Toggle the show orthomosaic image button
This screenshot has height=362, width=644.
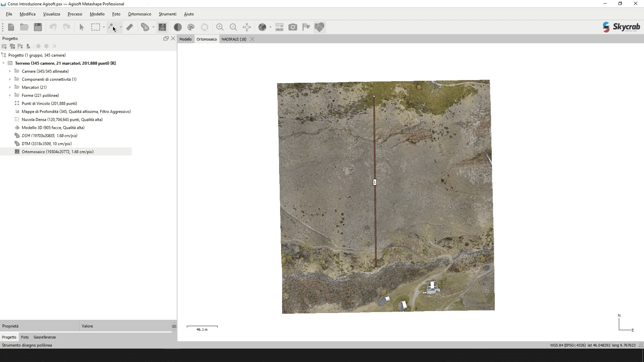click(162, 27)
